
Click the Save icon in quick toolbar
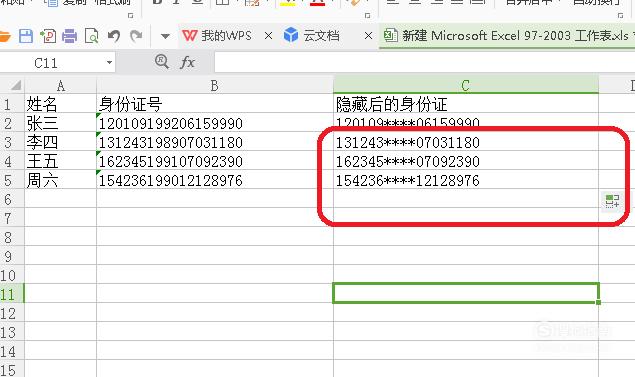pyautogui.click(x=26, y=36)
